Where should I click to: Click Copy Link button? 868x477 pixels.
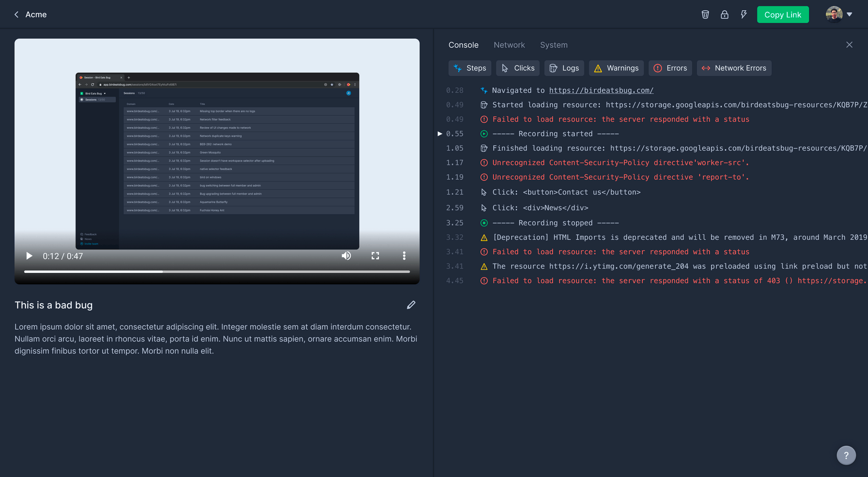coord(783,14)
